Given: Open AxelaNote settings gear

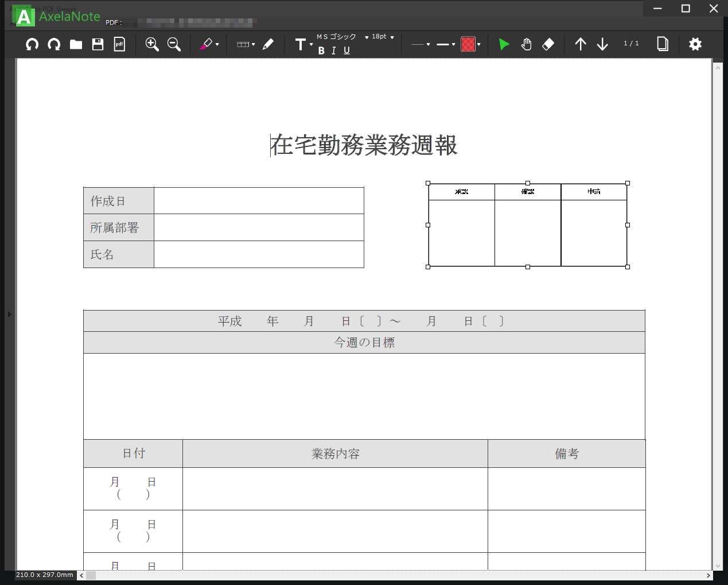Looking at the screenshot, I should [x=695, y=44].
